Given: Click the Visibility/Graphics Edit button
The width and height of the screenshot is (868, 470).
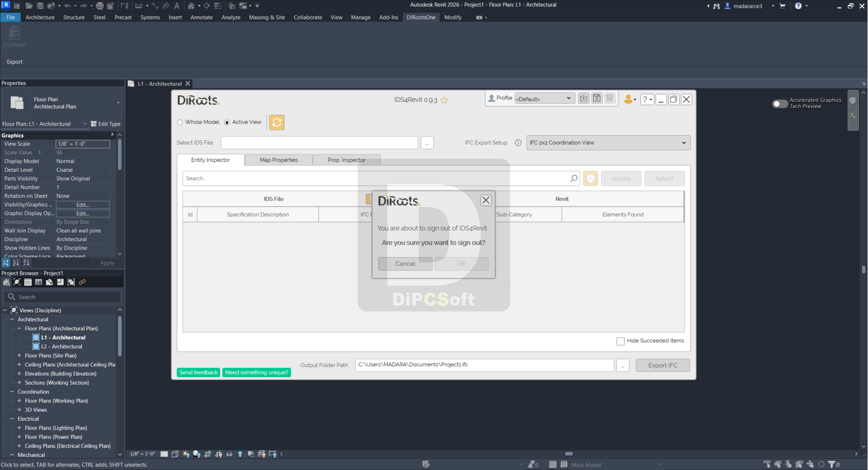Looking at the screenshot, I should pos(82,205).
